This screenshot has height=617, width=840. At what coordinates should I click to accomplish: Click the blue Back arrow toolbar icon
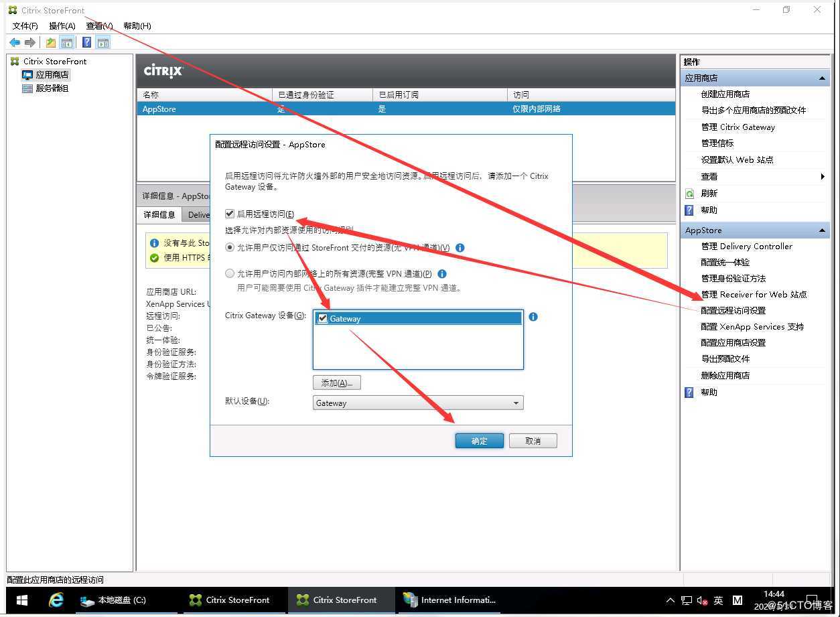pos(15,43)
